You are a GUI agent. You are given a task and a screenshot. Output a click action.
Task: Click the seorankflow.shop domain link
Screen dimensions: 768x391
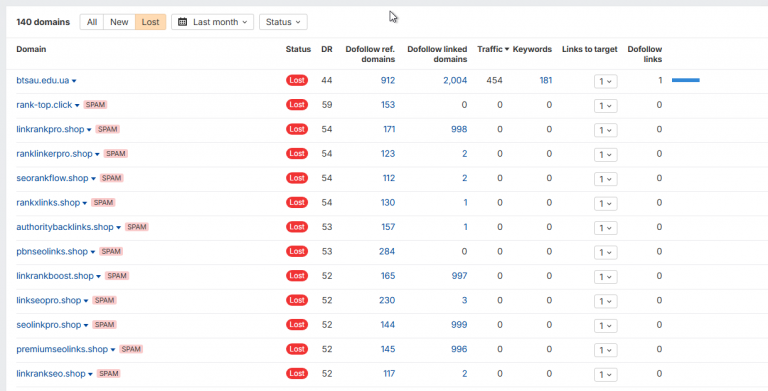point(52,178)
